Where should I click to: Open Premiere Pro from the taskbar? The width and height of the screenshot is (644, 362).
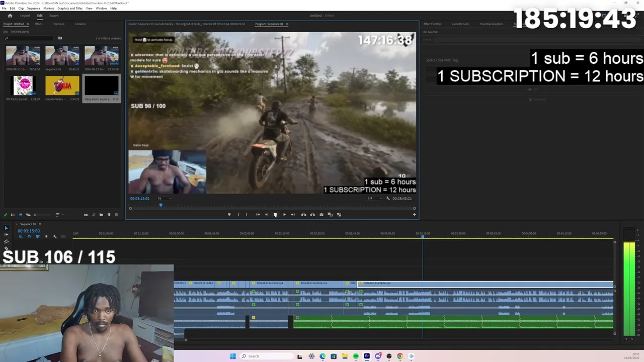pyautogui.click(x=367, y=356)
